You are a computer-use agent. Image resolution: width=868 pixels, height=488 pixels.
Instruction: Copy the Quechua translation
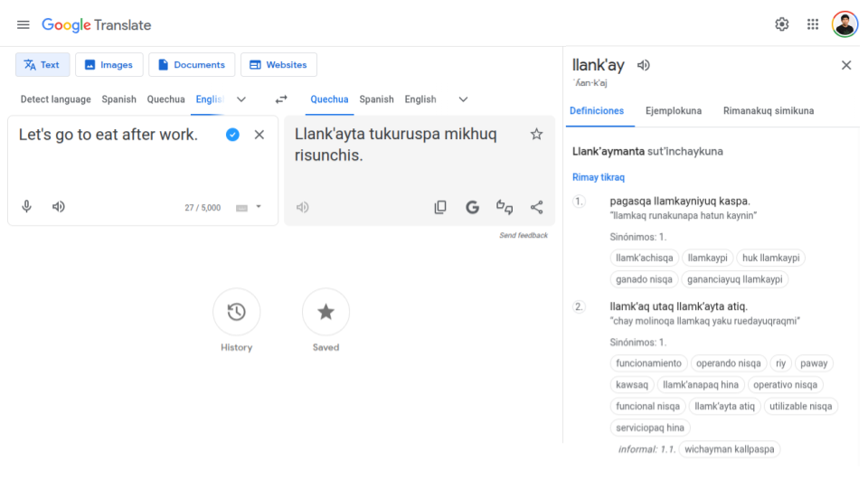[440, 207]
